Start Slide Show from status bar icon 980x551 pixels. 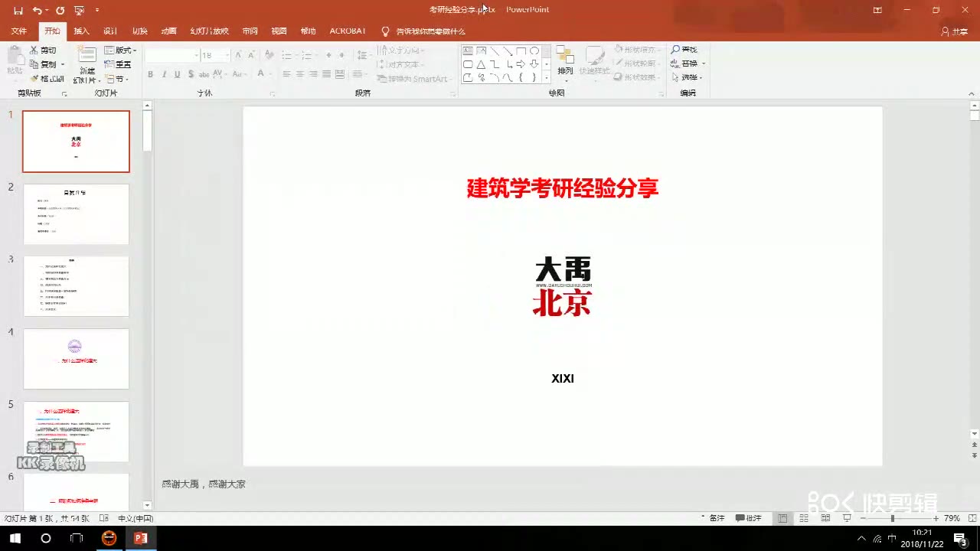point(847,518)
